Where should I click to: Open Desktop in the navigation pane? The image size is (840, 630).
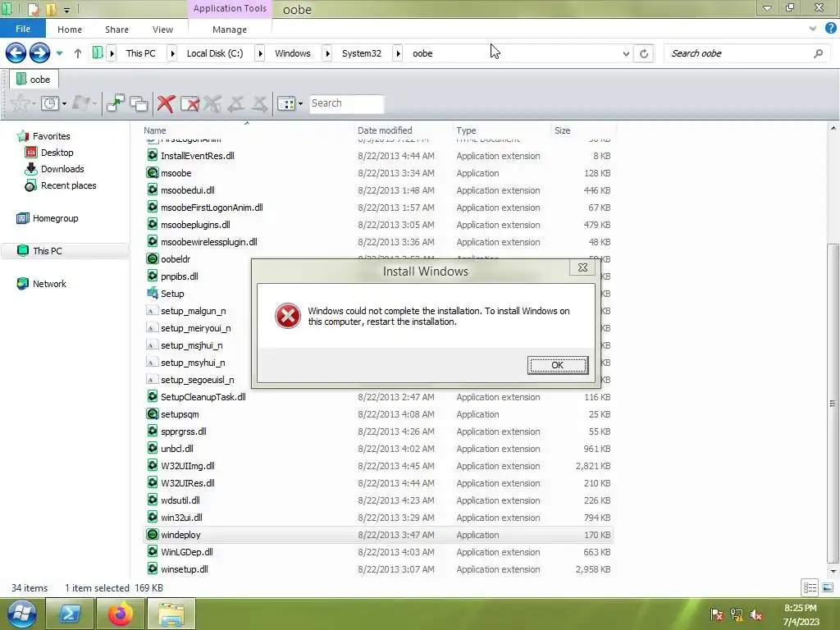point(57,153)
